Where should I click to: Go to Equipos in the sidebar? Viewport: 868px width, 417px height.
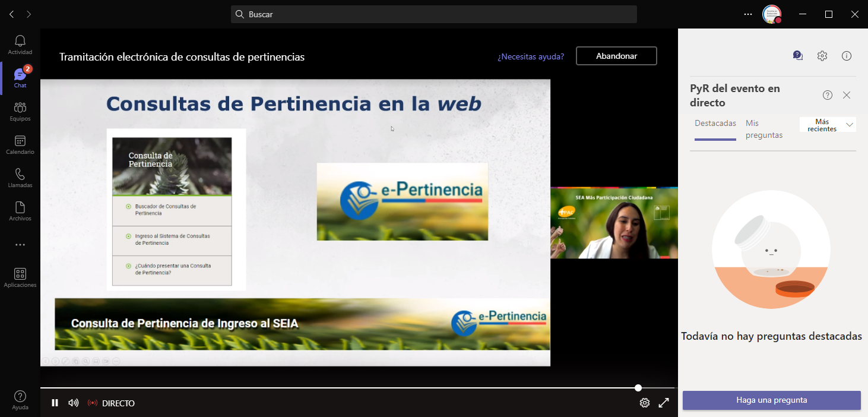coord(20,111)
